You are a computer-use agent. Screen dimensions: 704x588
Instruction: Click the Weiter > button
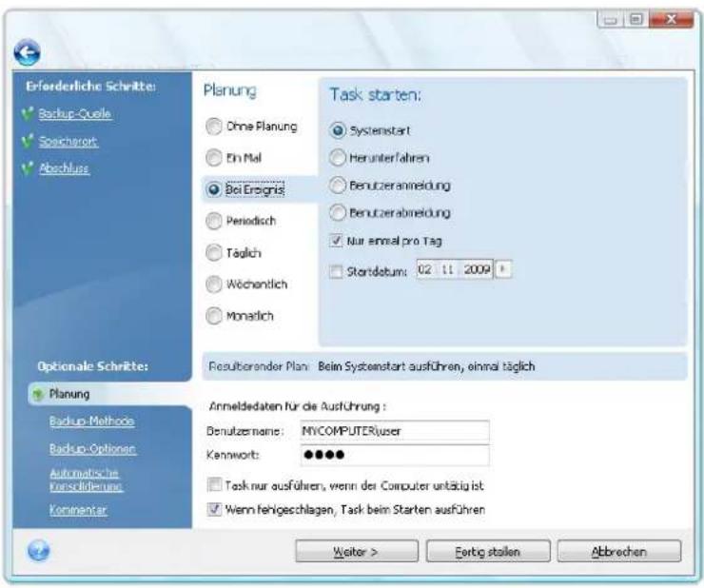tap(357, 551)
